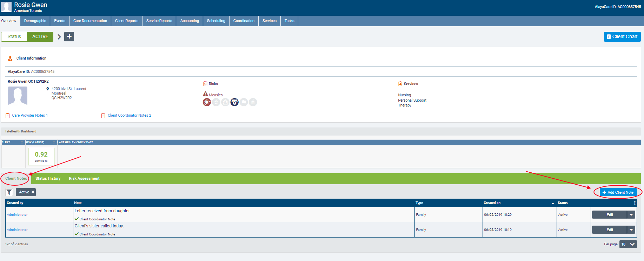Open table column options kebab menu
The height and width of the screenshot is (261, 644).
pos(635,203)
